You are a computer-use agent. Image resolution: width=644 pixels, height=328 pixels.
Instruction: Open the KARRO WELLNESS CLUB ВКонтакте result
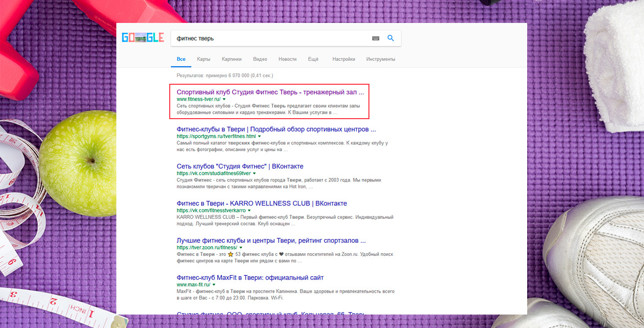[262, 203]
